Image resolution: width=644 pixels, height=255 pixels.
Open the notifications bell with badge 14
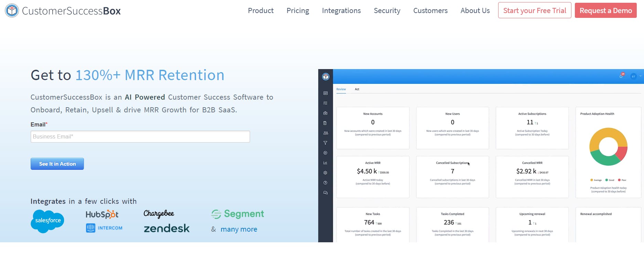tap(622, 76)
